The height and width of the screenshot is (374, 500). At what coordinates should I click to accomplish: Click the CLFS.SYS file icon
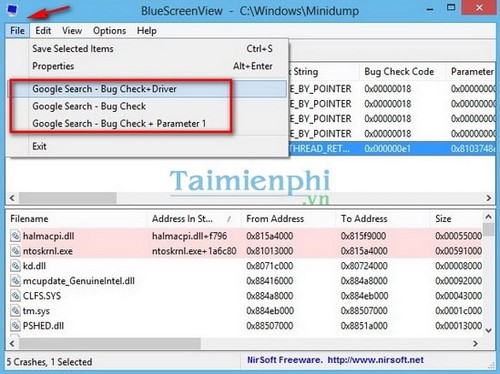tap(15, 296)
